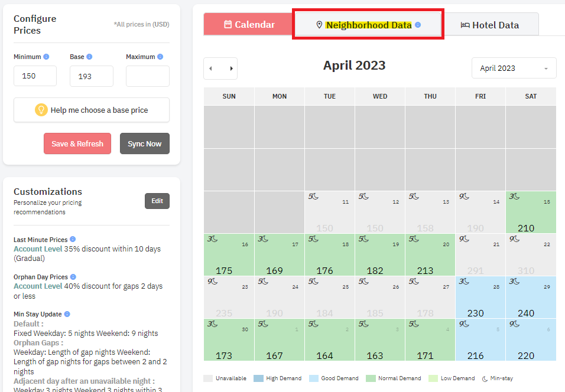Click the Good Demand legend color swatch
This screenshot has width=565, height=392.
[x=314, y=378]
